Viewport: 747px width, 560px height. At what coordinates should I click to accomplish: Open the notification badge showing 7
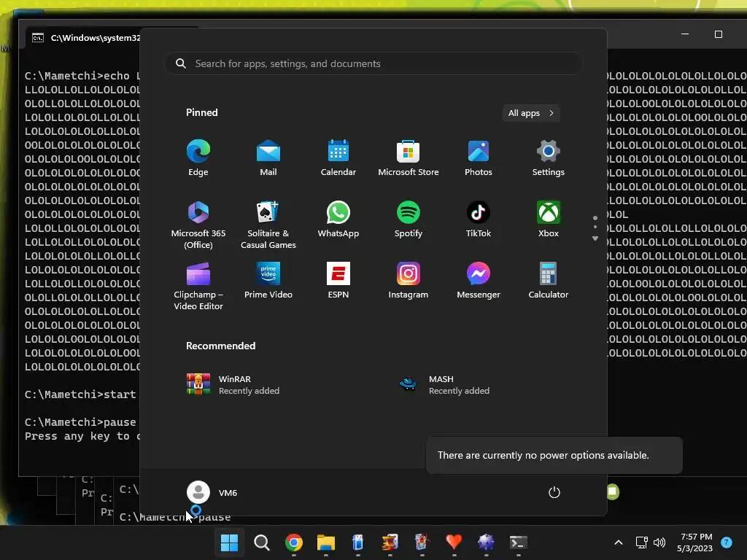coord(727,542)
